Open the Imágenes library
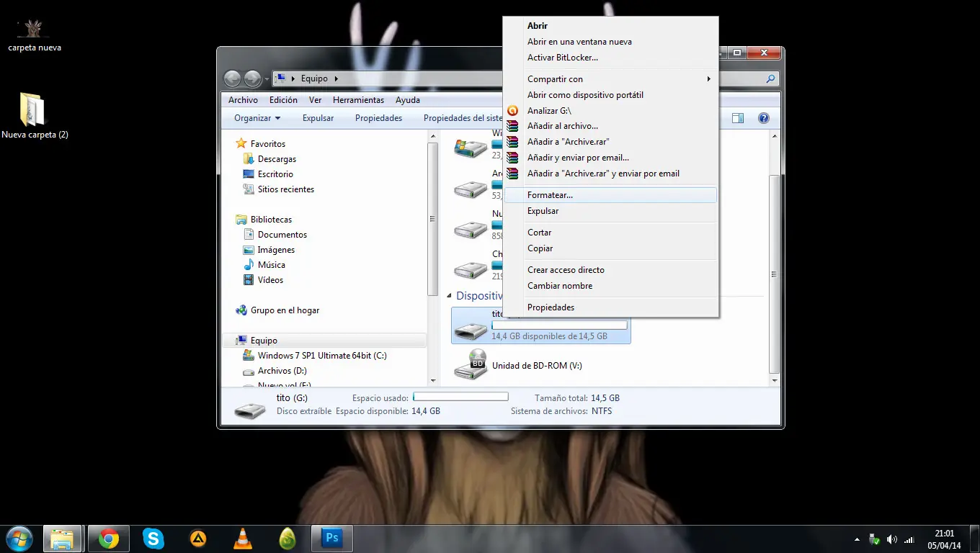 coord(276,250)
